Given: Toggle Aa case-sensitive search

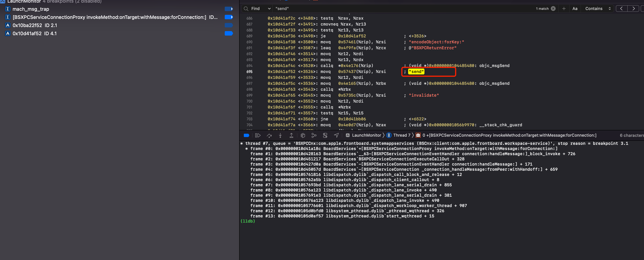Looking at the screenshot, I should tap(575, 9).
